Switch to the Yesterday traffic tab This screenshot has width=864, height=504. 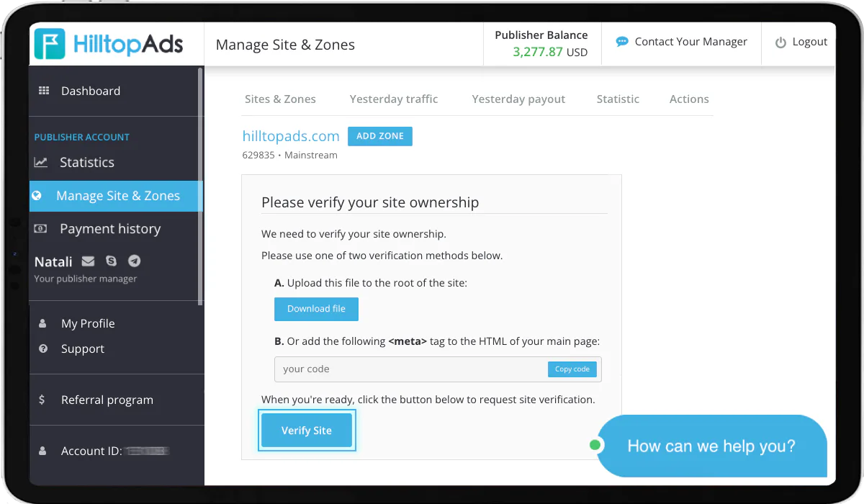[394, 99]
